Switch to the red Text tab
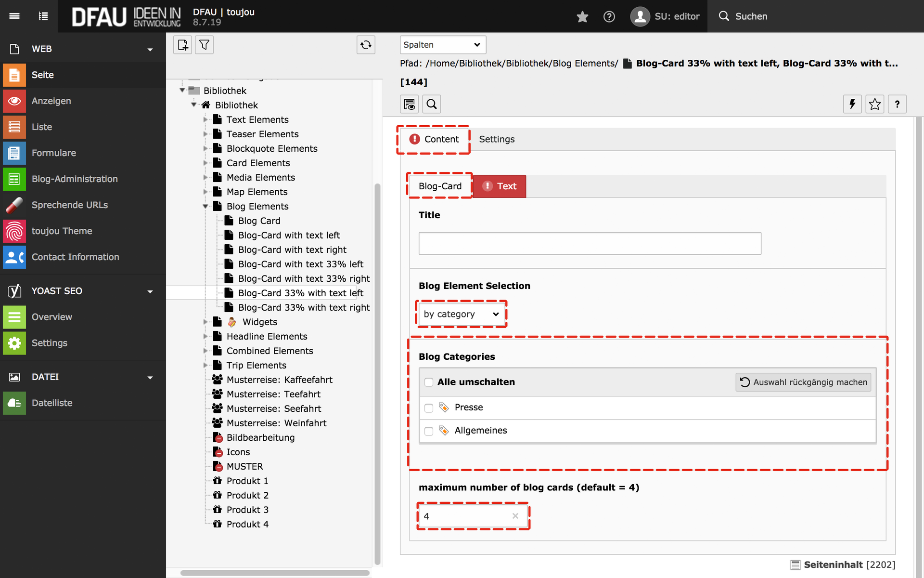The height and width of the screenshot is (578, 924). 500,186
